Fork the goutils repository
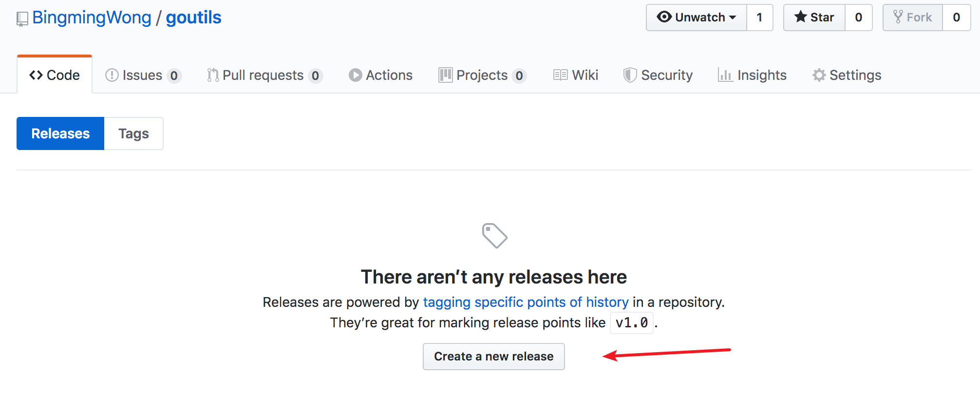 (913, 18)
